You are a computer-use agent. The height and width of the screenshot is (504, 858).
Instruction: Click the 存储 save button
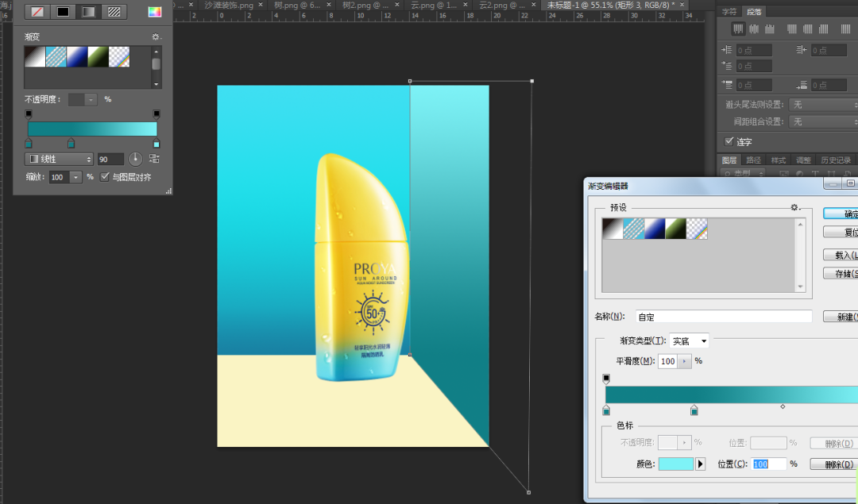[x=843, y=273]
